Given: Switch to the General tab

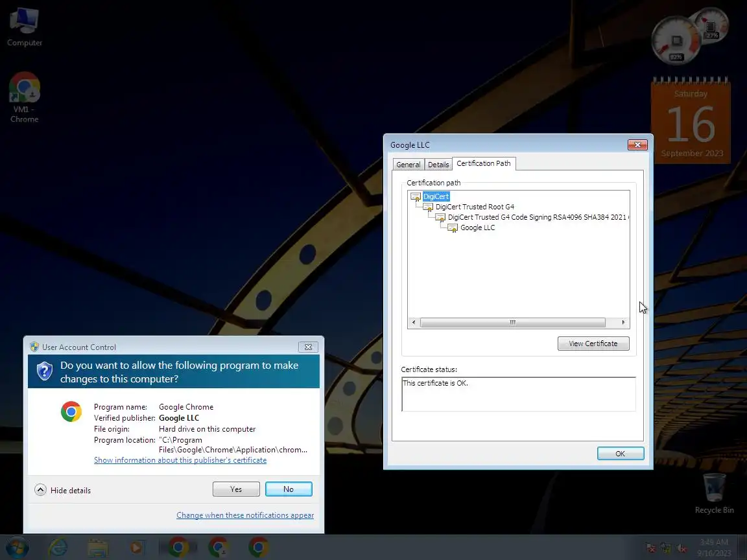Looking at the screenshot, I should (x=409, y=164).
